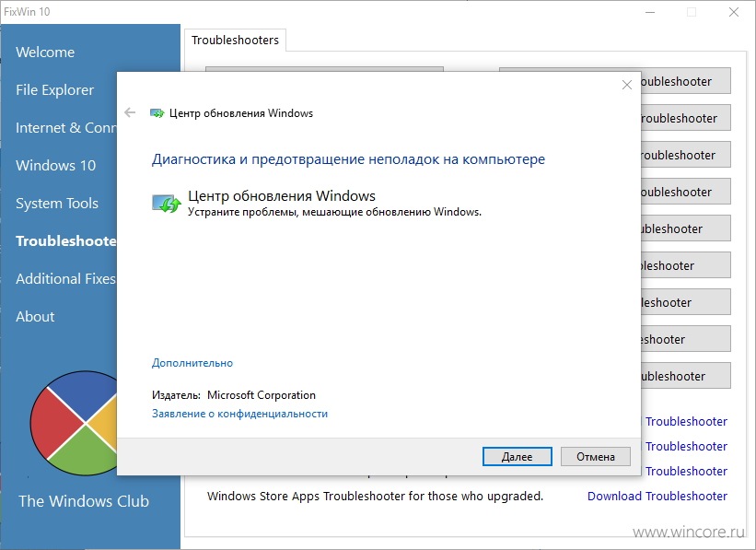The height and width of the screenshot is (550, 756).
Task: Close the Windows Update troubleshooter dialog
Action: 627,85
